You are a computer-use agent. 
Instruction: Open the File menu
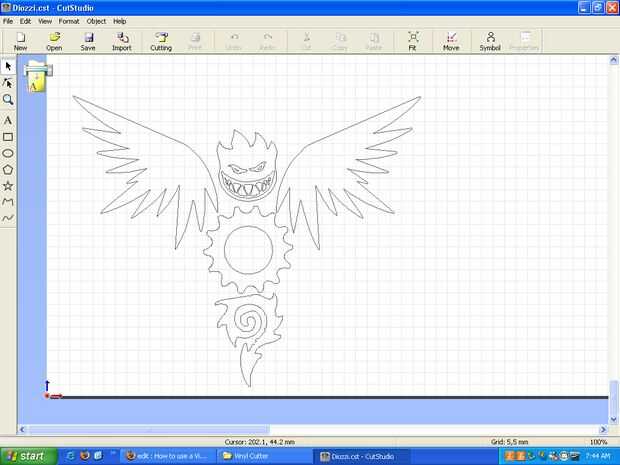(8, 21)
